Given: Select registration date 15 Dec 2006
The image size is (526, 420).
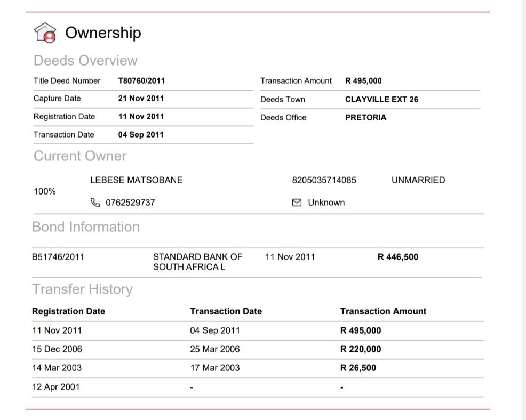Looking at the screenshot, I should pos(57,349).
